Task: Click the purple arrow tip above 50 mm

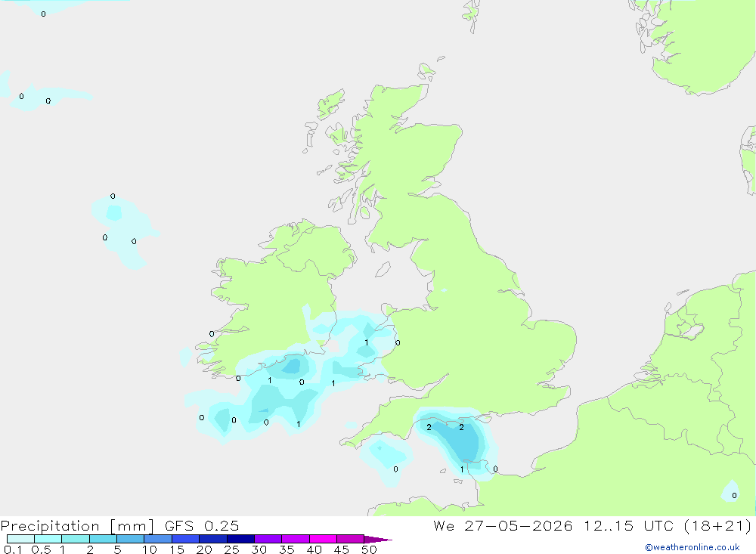Action: point(377,540)
